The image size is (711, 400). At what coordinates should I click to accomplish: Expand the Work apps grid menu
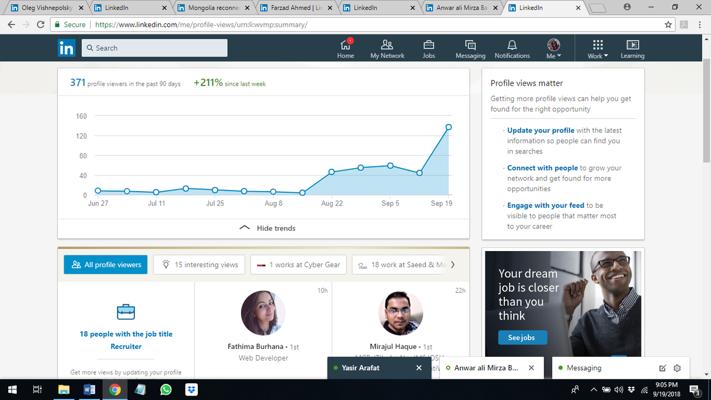(598, 49)
